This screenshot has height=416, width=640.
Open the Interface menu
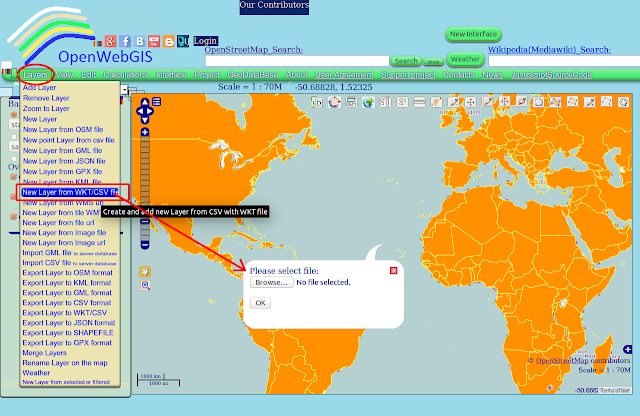[171, 75]
